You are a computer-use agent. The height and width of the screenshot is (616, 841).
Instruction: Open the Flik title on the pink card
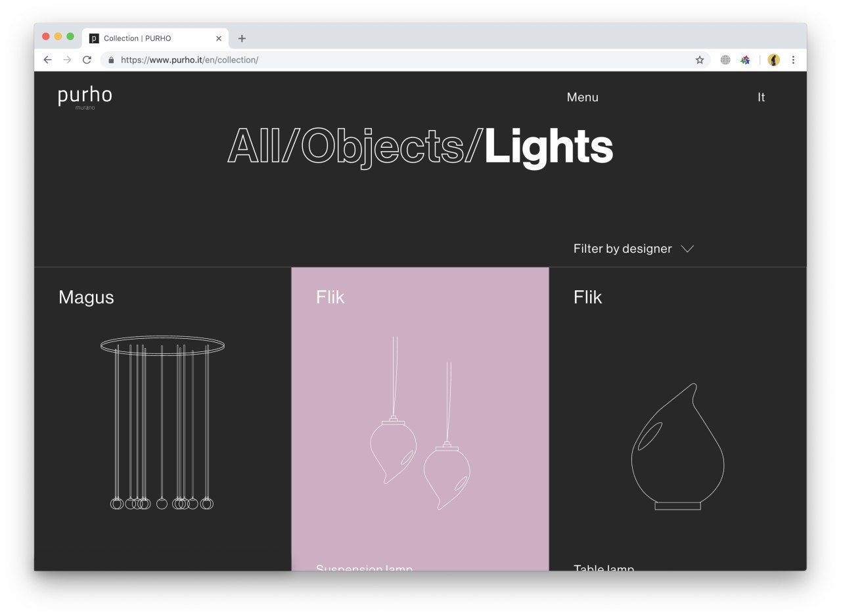[330, 297]
